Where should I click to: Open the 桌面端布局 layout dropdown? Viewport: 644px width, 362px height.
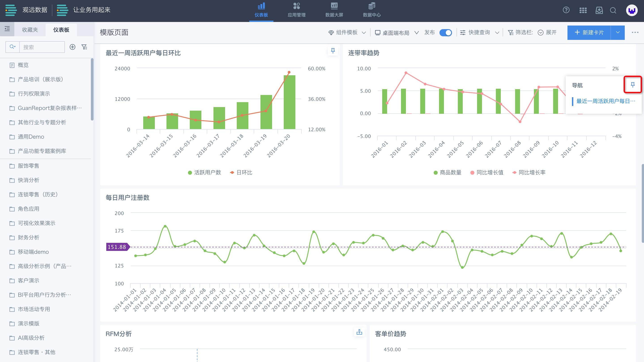point(397,32)
